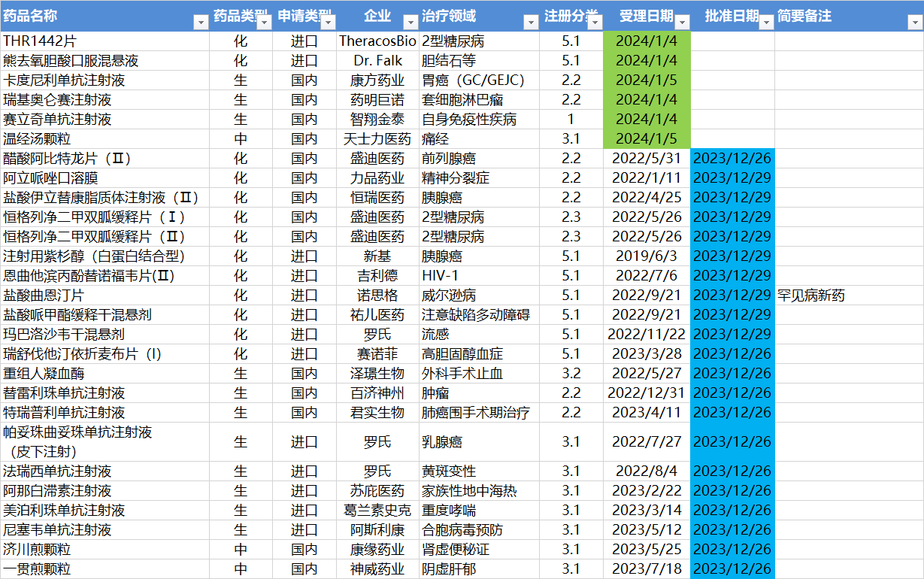
Task: Click the 威尔逊病 treatment area cell
Action: (x=479, y=296)
